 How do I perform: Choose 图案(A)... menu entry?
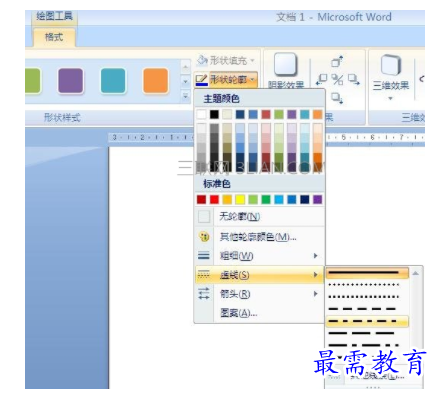coord(259,313)
